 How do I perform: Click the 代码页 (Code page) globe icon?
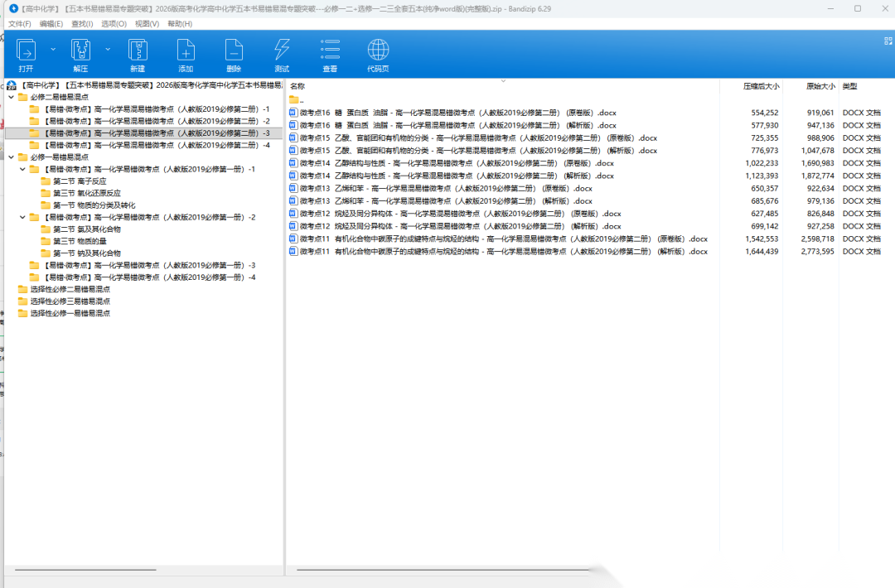(x=379, y=51)
